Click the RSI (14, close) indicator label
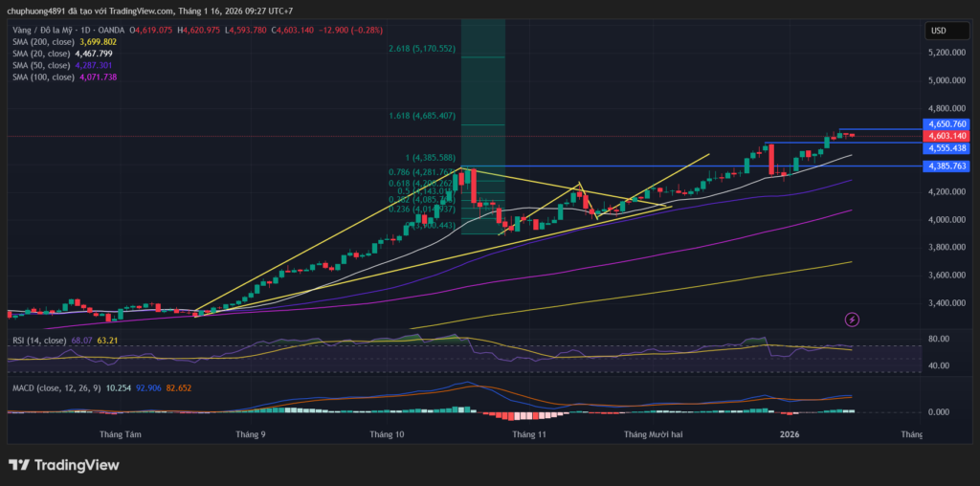 pos(37,340)
